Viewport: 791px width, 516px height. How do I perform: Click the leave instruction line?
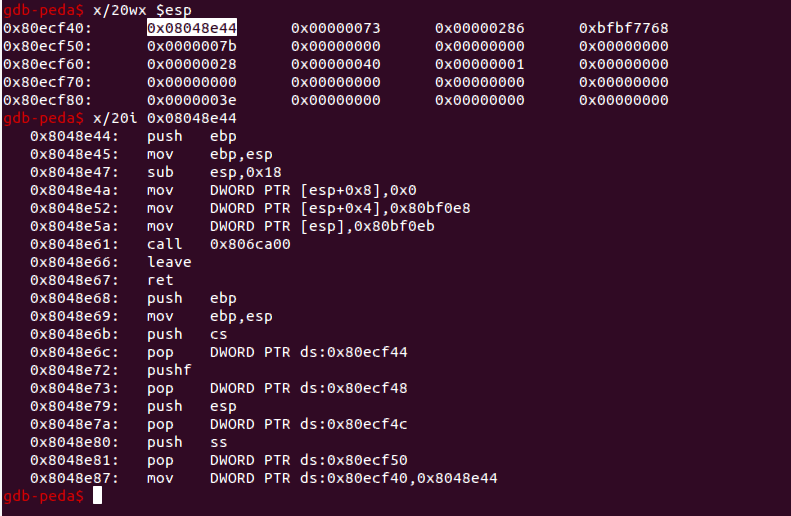click(169, 262)
